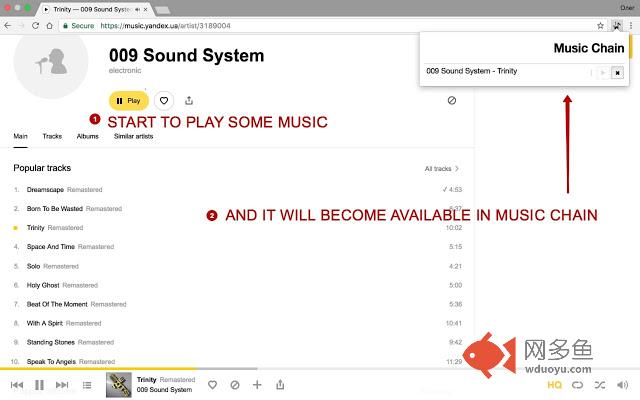Viewport: 640px width, 400px height.
Task: Share the current track from player bar
Action: (280, 384)
